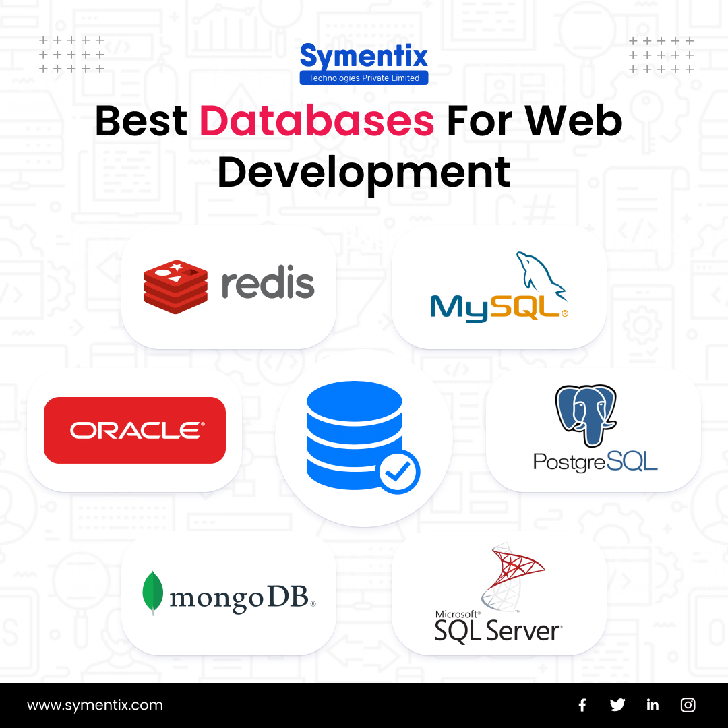Click the 'PostgreSQL' wordmark text
Image resolution: width=728 pixels, height=728 pixels.
(595, 462)
